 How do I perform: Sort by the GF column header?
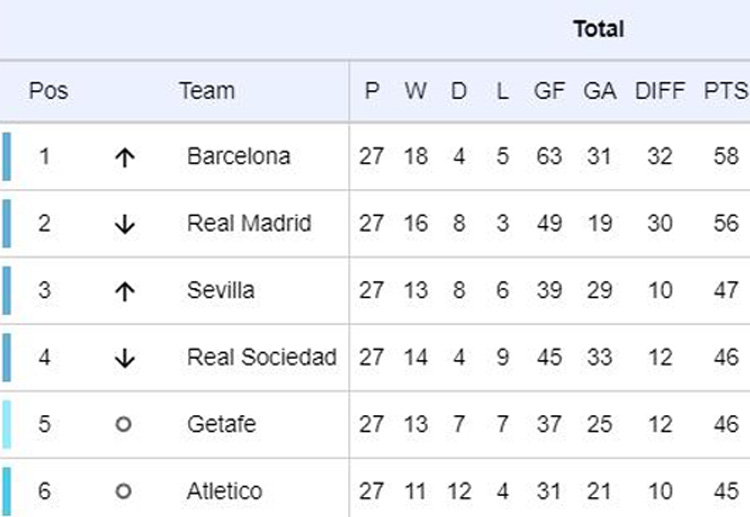(549, 91)
